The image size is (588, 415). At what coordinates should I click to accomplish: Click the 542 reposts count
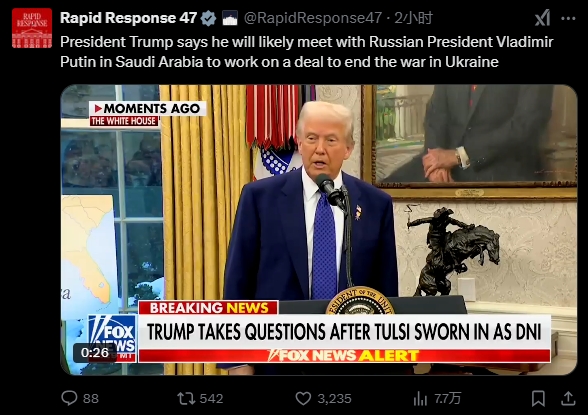tap(212, 399)
